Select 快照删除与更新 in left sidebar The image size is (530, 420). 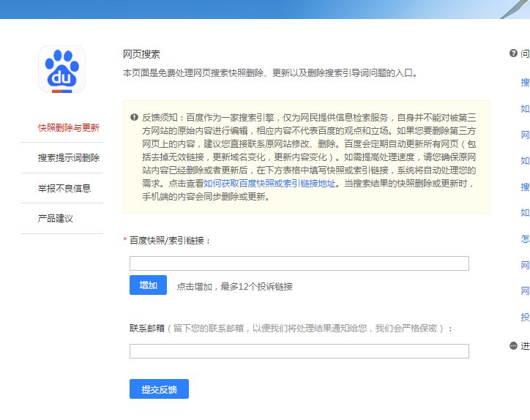[x=69, y=127]
